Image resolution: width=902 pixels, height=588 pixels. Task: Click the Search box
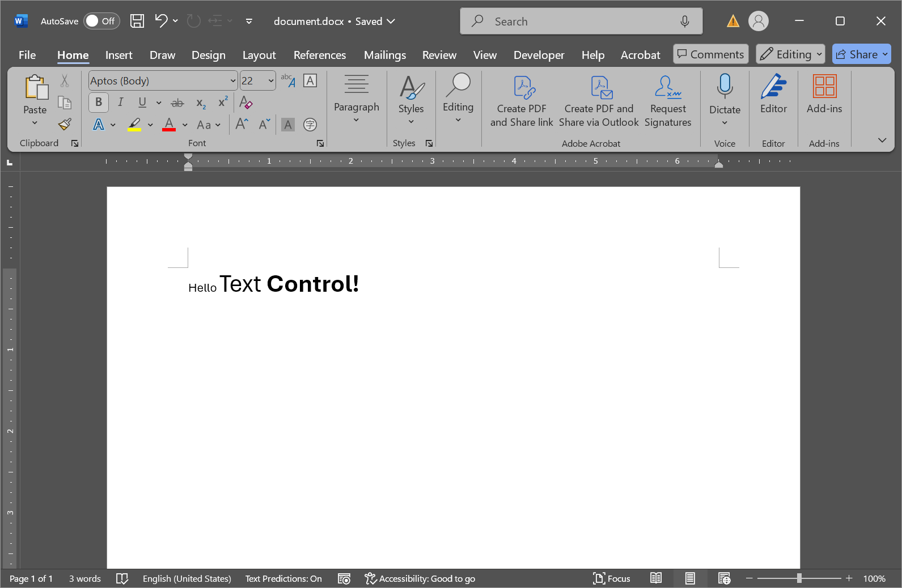(x=581, y=21)
